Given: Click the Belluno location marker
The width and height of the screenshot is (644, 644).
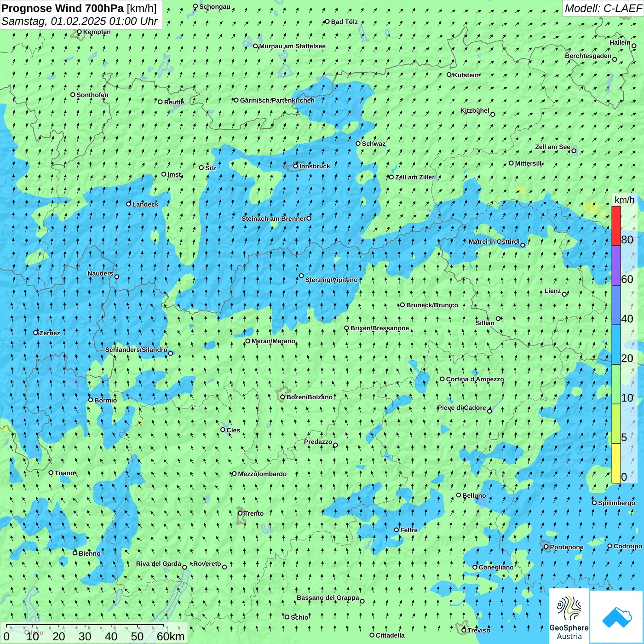Looking at the screenshot, I should pyautogui.click(x=459, y=495).
